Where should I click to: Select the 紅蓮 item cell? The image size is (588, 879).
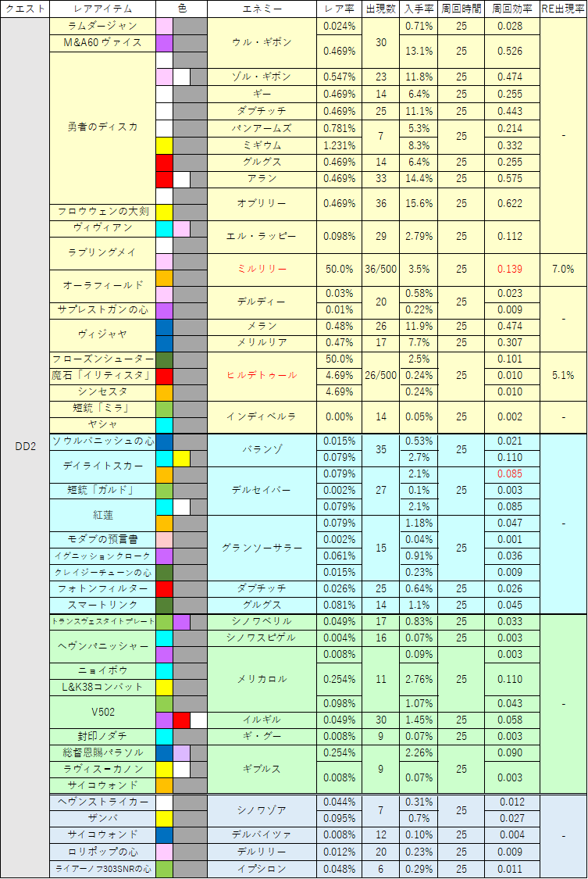click(102, 516)
